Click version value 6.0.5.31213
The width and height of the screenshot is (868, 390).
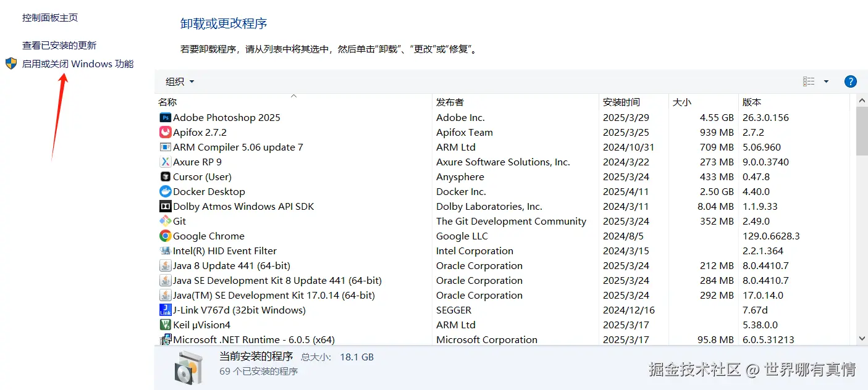[x=768, y=340]
